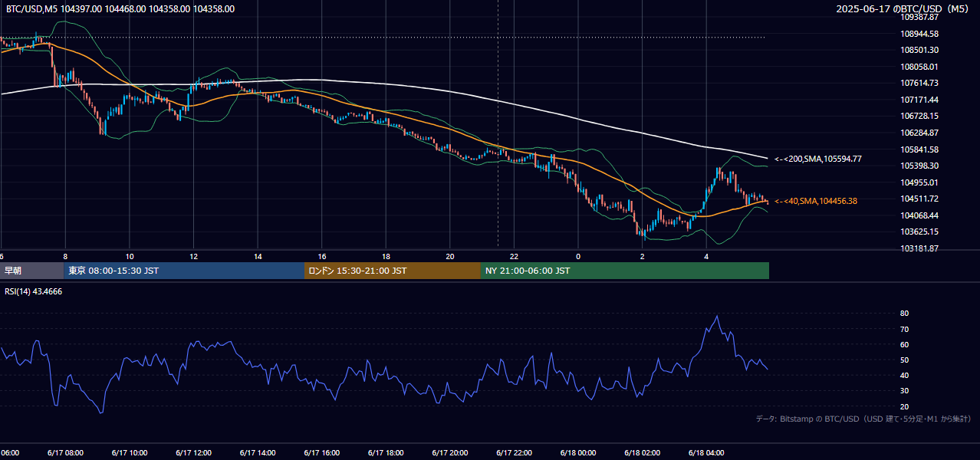Select the 早朝 session bar
The height and width of the screenshot is (460, 980).
pos(32,271)
